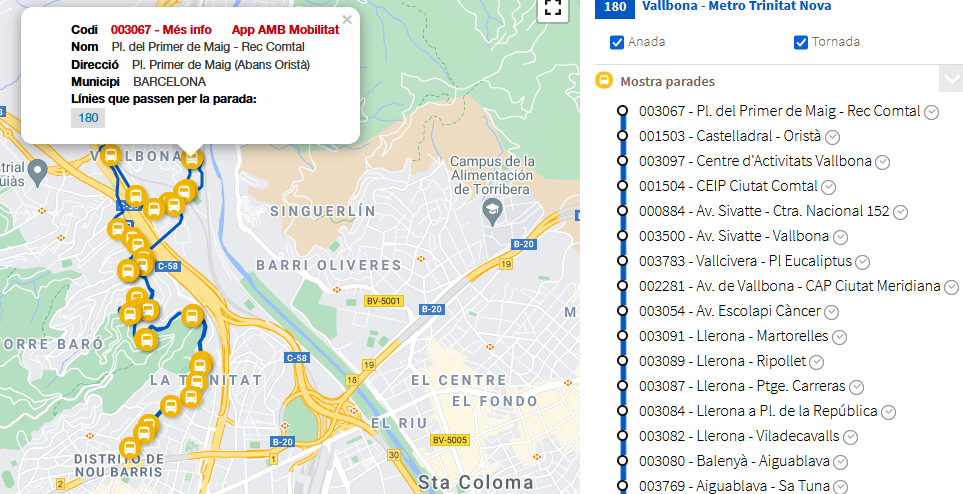This screenshot has height=494, width=963.
Task: Collapse the Mostra parades stop list
Action: click(x=951, y=80)
